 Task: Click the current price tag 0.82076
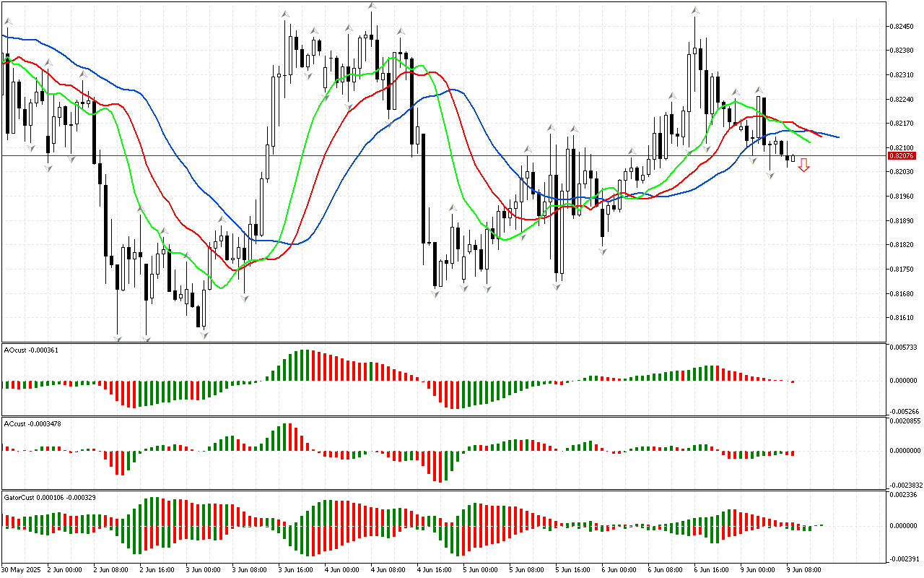[902, 155]
